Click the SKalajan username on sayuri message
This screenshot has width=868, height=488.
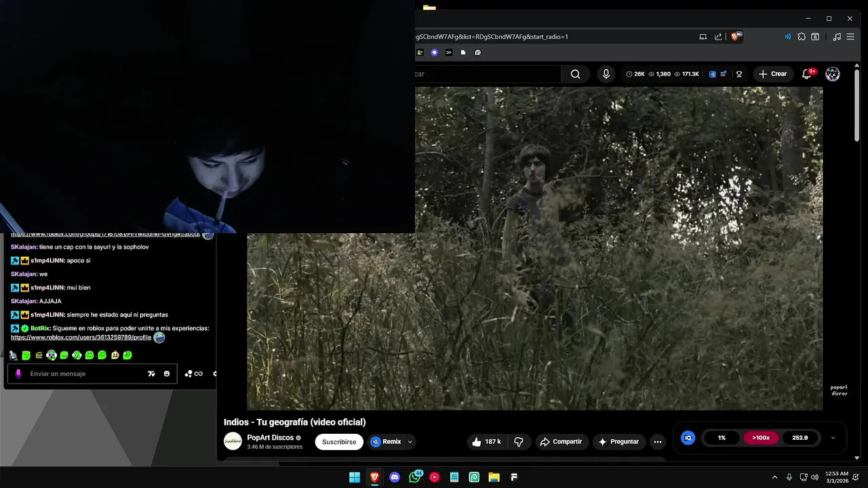(x=24, y=247)
